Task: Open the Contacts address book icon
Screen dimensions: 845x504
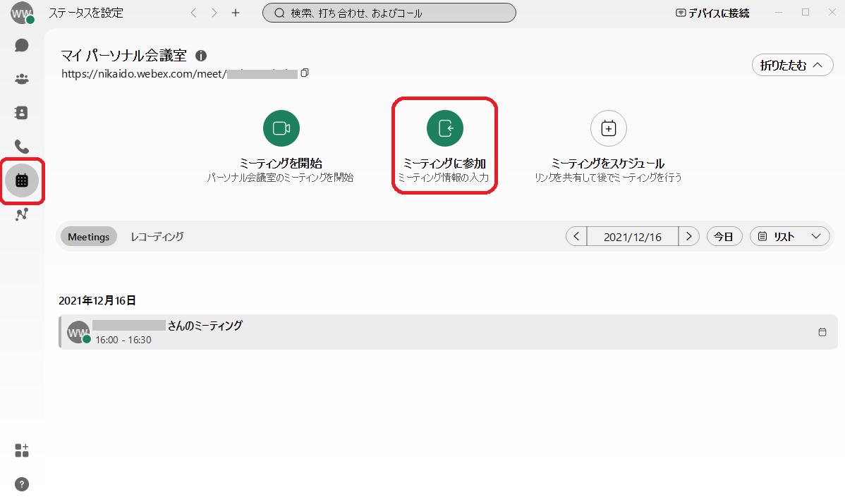Action: 22,113
